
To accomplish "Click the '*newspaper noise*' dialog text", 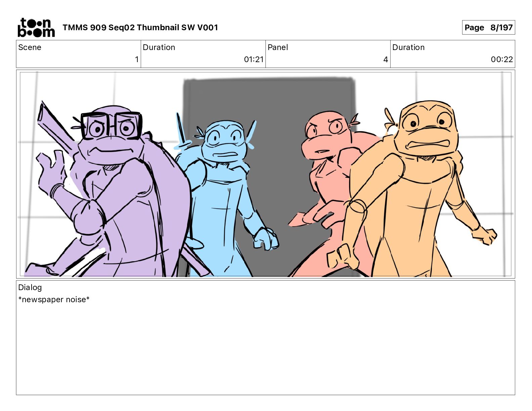I will point(54,300).
